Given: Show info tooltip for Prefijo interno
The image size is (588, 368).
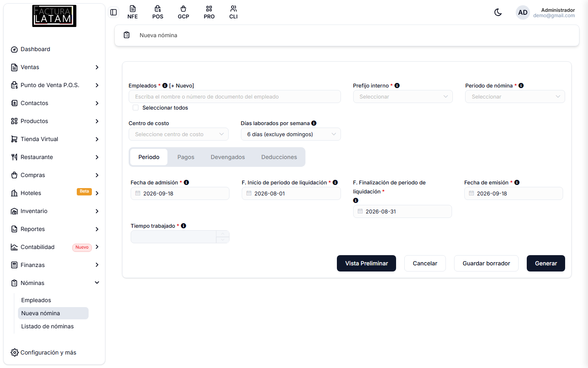Looking at the screenshot, I should pos(397,85).
